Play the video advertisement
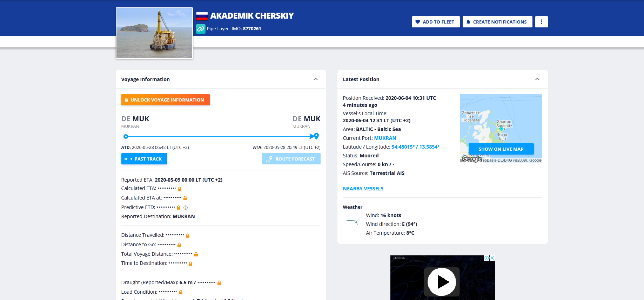 tap(442, 282)
